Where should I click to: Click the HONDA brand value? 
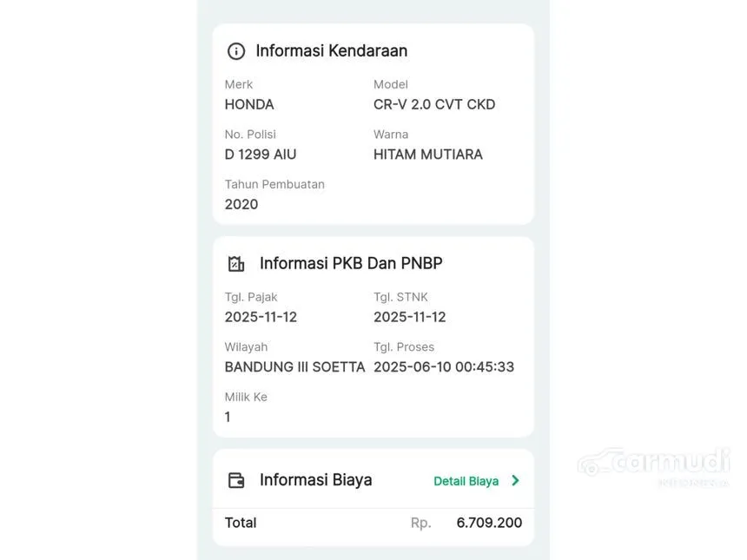point(249,104)
